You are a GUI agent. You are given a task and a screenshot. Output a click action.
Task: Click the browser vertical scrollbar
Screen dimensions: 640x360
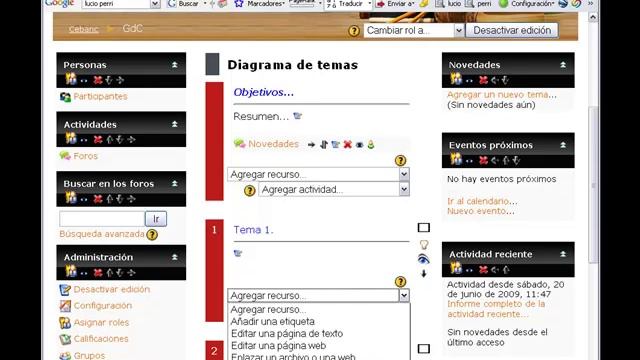tap(593, 186)
